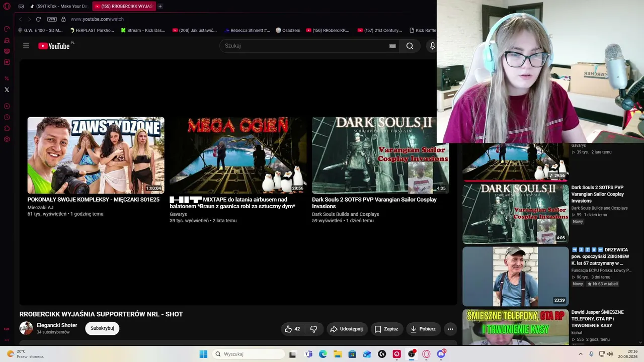The width and height of the screenshot is (644, 362).
Task: Open on-screen keyboard in search box
Action: [x=392, y=46]
